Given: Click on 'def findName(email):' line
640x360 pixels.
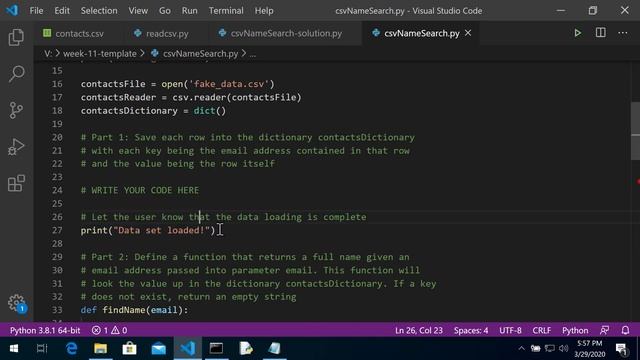Looking at the screenshot, I should point(134,310).
